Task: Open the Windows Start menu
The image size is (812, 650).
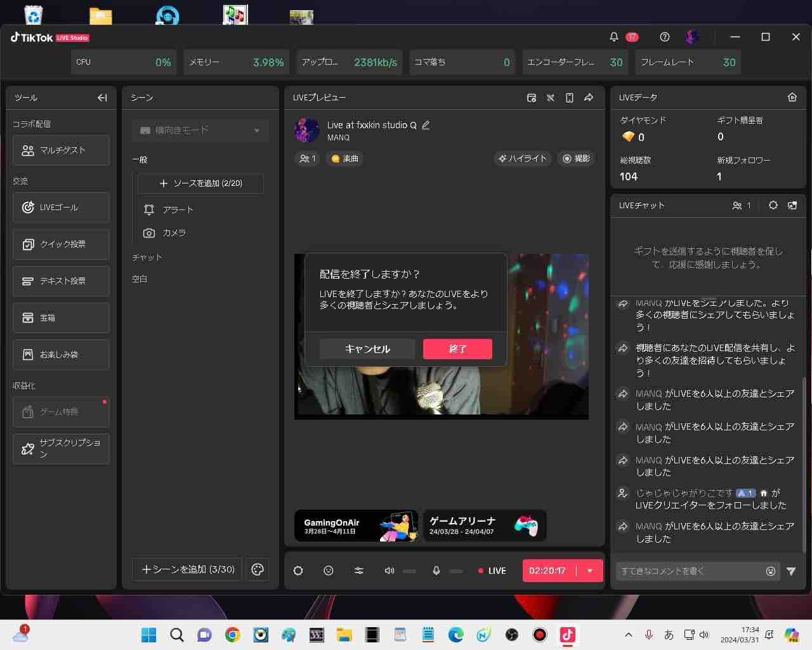Action: (149, 635)
